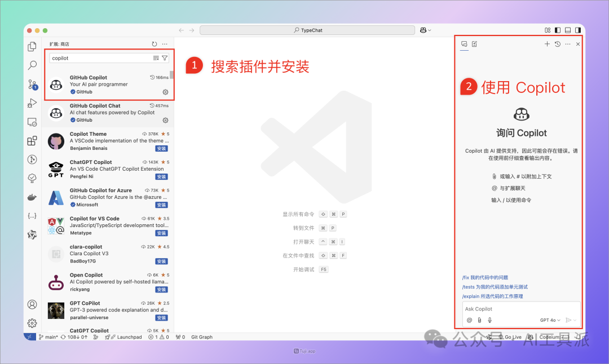Image resolution: width=609 pixels, height=364 pixels.
Task: Switch branch via main* status item
Action: [x=48, y=337]
